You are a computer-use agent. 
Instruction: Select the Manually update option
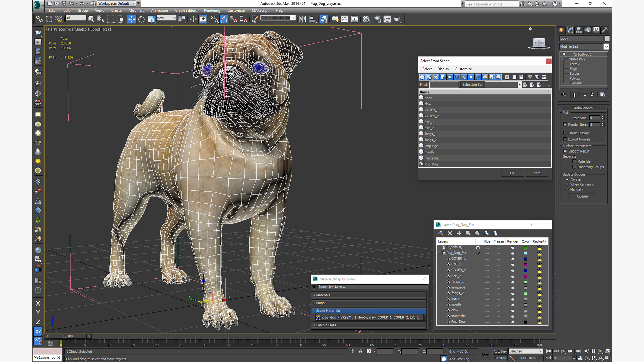click(x=567, y=189)
